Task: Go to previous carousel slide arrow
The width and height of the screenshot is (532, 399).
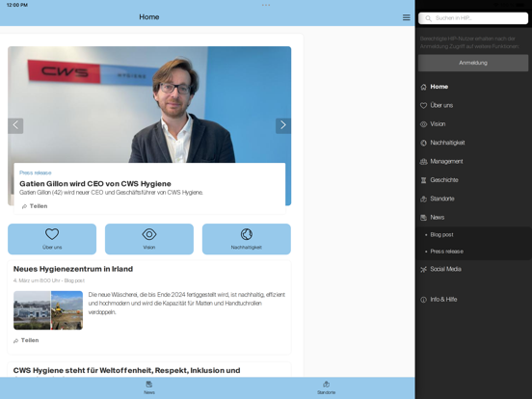Action: point(15,125)
